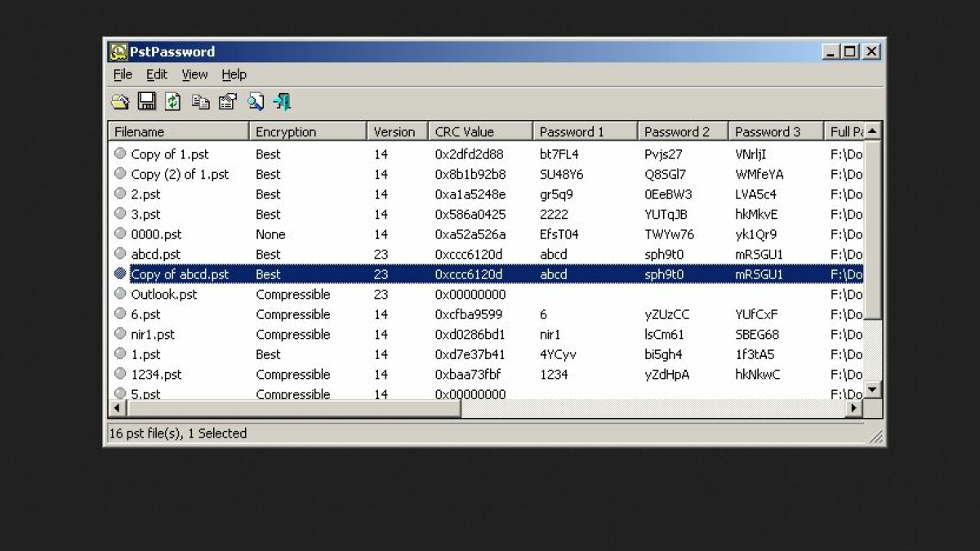
Task: Select the Outlook.pst row
Action: [x=164, y=294]
